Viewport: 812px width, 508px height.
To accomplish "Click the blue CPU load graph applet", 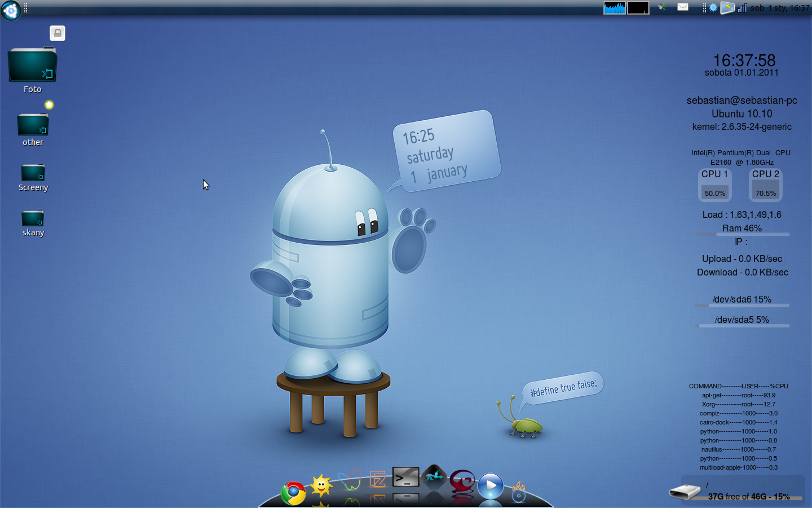I will [x=614, y=8].
